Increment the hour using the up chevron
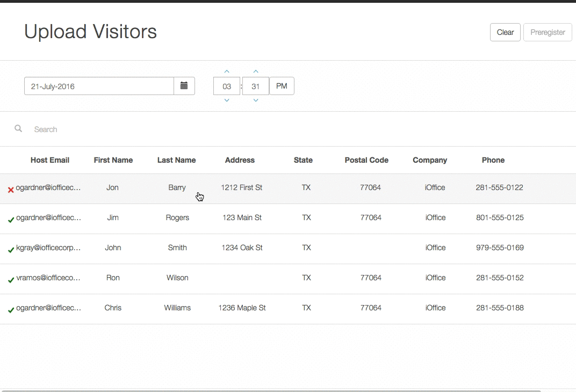Image resolution: width=576 pixels, height=392 pixels. point(226,70)
